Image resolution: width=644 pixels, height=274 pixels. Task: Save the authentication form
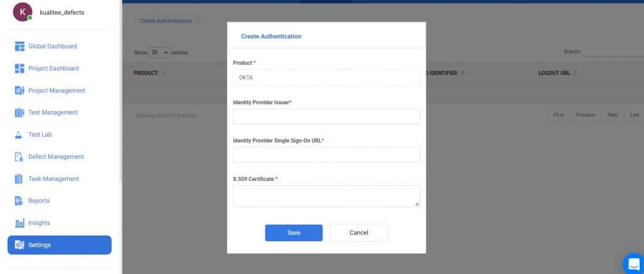tap(294, 233)
